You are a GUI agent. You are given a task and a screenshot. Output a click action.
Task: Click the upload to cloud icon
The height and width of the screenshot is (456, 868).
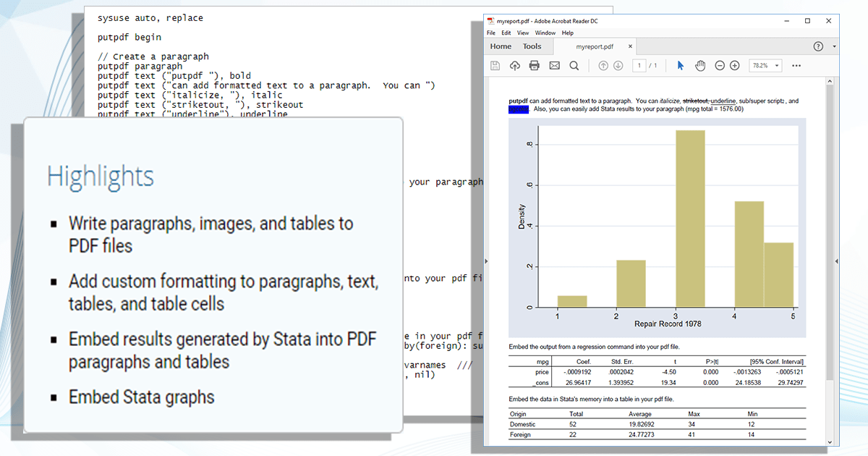515,66
